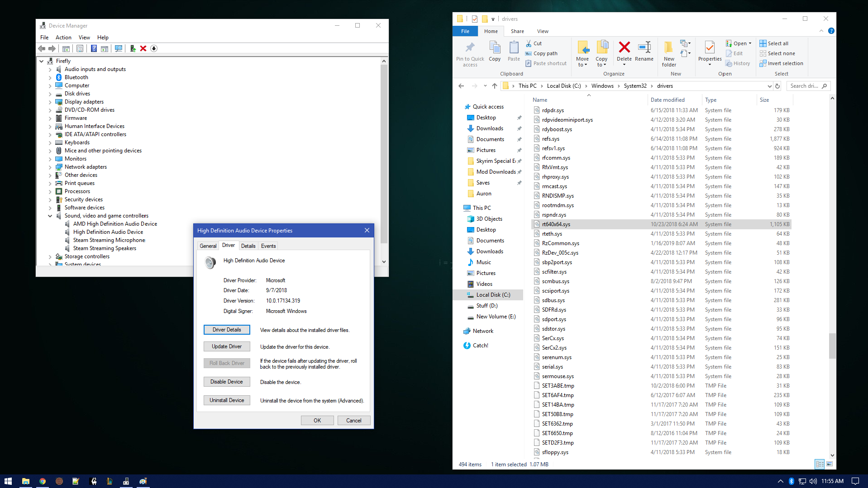Show hidden system tray icons chevron

coord(780,481)
